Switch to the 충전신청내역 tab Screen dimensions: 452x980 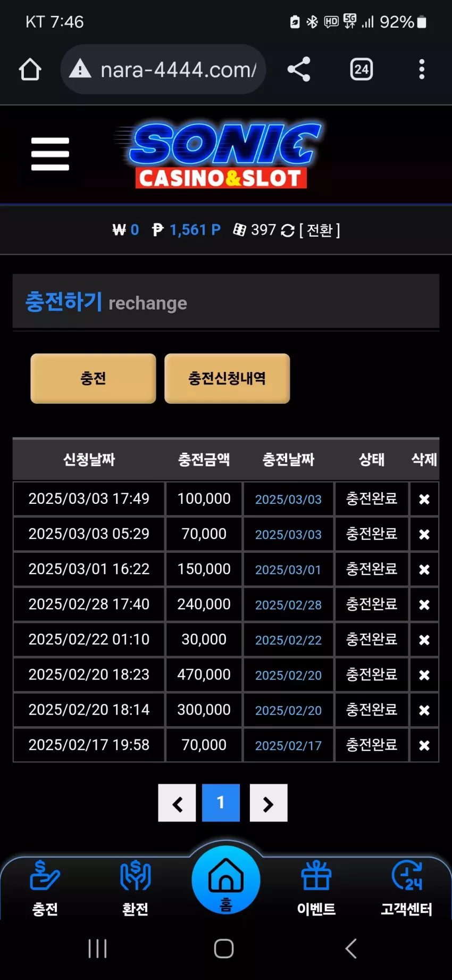227,378
